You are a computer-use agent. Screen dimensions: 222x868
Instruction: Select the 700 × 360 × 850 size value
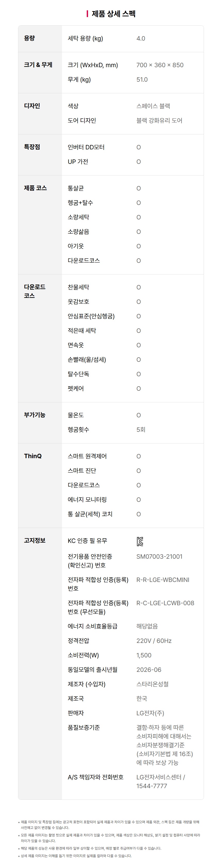click(160, 65)
